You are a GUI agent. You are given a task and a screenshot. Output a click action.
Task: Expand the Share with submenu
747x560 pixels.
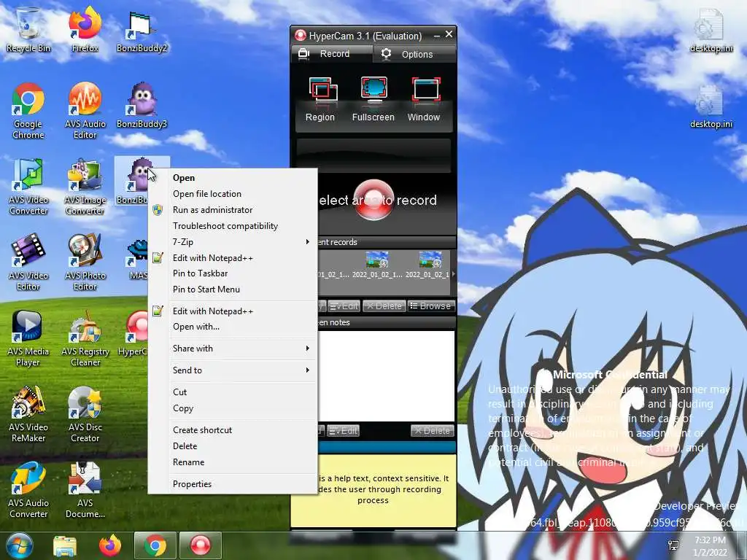[233, 349]
